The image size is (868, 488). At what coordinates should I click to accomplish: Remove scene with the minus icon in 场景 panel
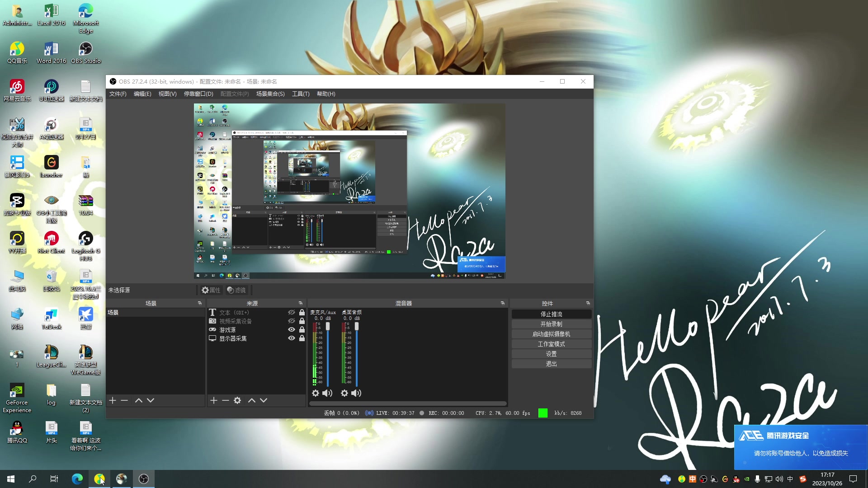[124, 400]
